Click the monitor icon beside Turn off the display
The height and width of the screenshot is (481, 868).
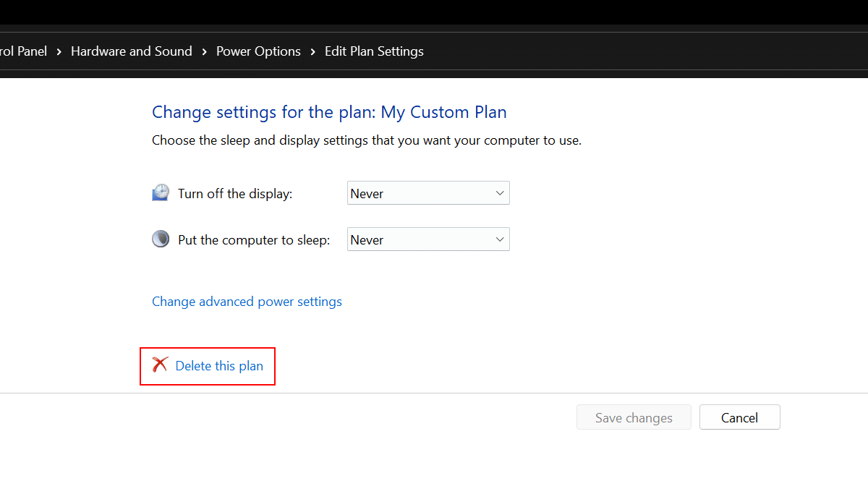[x=161, y=193]
